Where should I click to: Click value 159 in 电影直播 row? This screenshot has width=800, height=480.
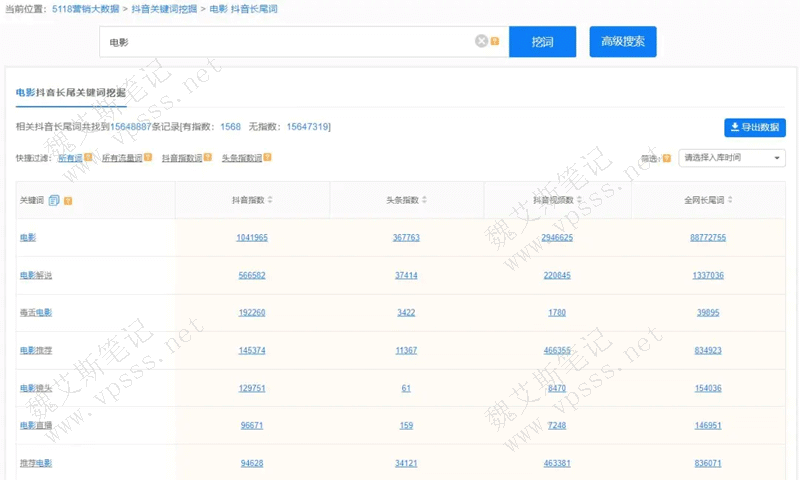[x=406, y=425]
